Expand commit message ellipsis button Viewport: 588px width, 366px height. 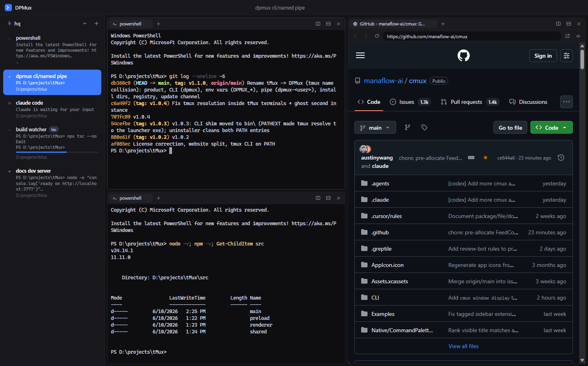tap(471, 158)
